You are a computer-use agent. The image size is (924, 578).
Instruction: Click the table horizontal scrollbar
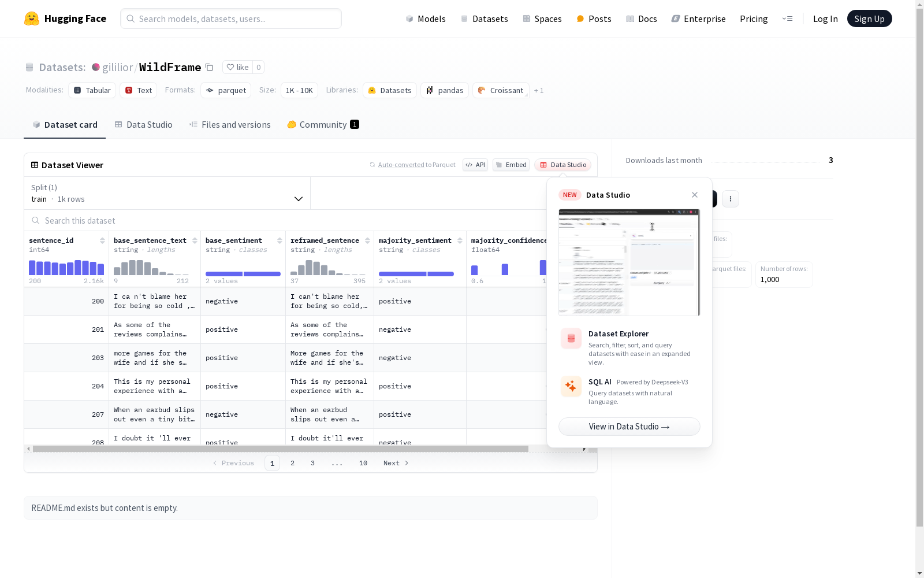[281, 449]
